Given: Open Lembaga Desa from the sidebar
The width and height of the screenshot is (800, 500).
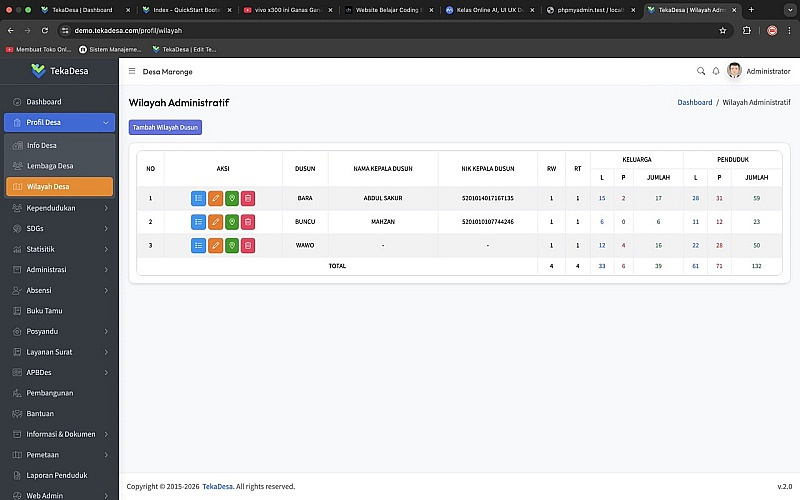Looking at the screenshot, I should point(50,166).
